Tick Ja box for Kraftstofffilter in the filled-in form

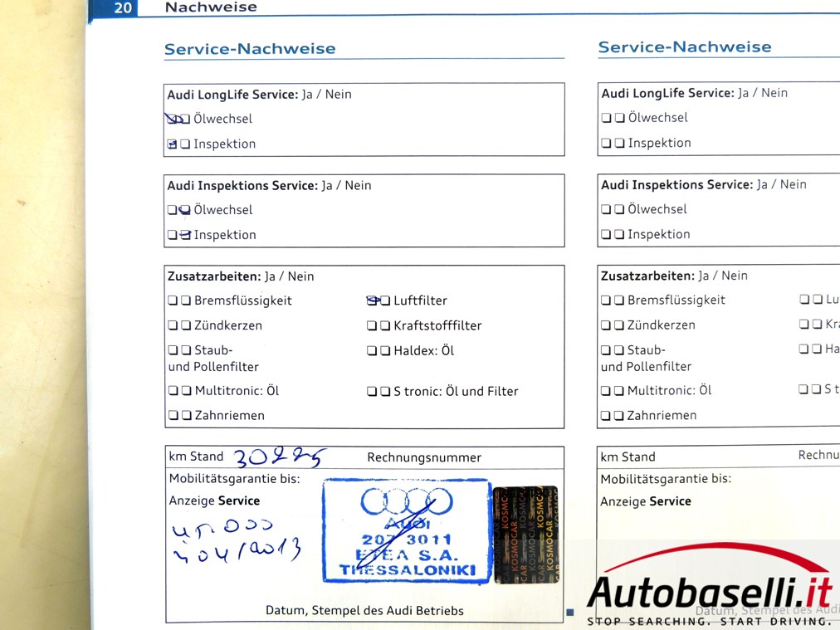point(372,325)
